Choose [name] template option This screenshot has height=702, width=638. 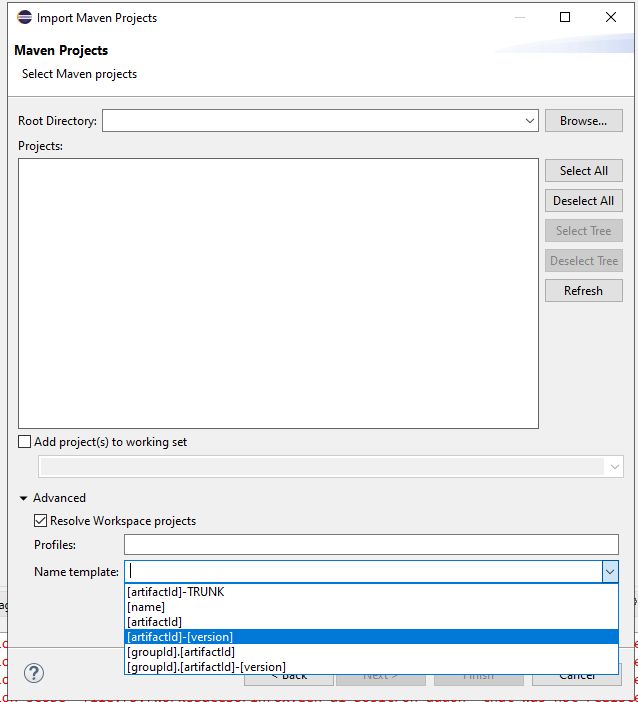tap(371, 607)
